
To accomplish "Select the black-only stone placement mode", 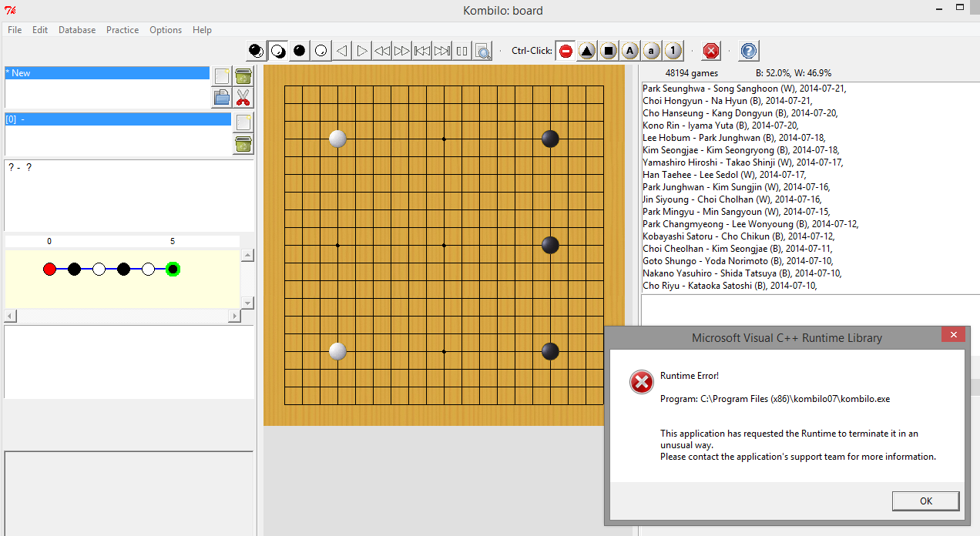I will (299, 51).
